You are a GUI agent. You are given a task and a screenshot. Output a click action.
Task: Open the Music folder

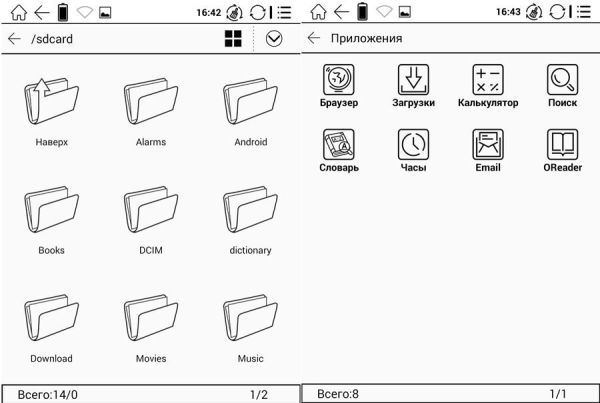pyautogui.click(x=250, y=320)
